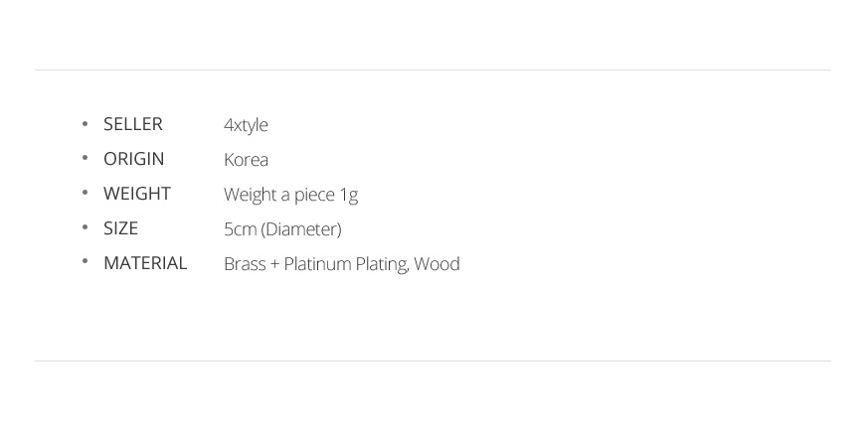
Task: Click the SIZE label
Action: 120,228
